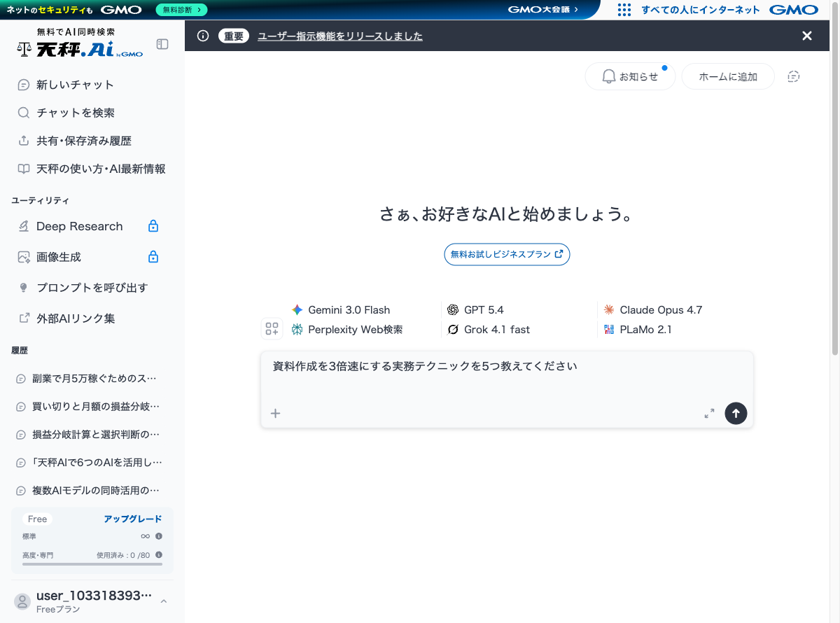The height and width of the screenshot is (623, 840).
Task: Click the チャットを検索 search icon
Action: coord(24,113)
